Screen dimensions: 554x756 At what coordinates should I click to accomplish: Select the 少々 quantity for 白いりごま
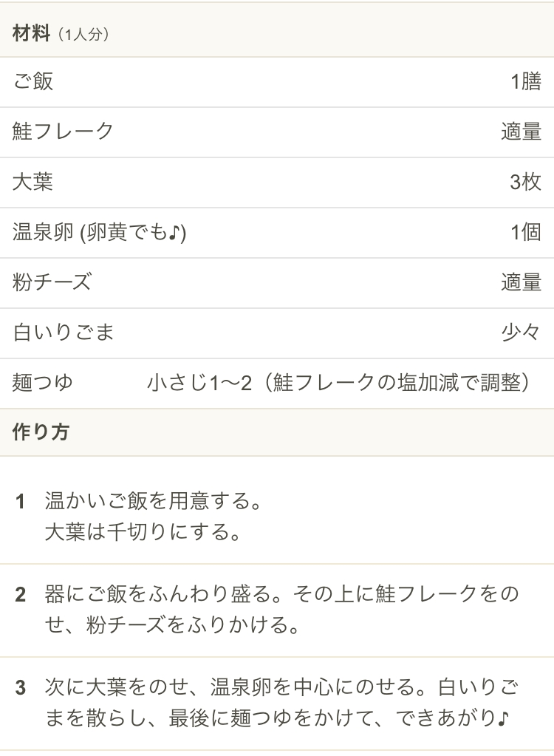tap(521, 333)
